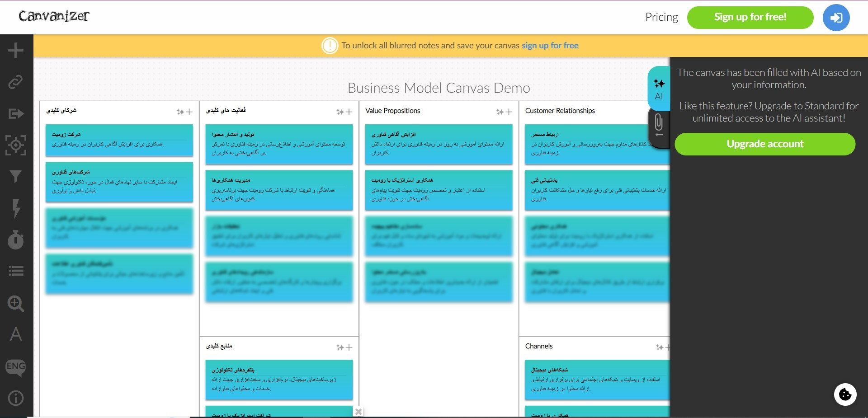Click the text size letter A icon

click(x=16, y=334)
